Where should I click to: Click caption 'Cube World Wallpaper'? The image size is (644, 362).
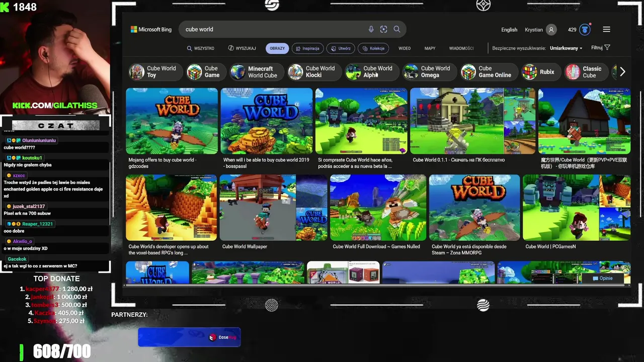pos(245,246)
